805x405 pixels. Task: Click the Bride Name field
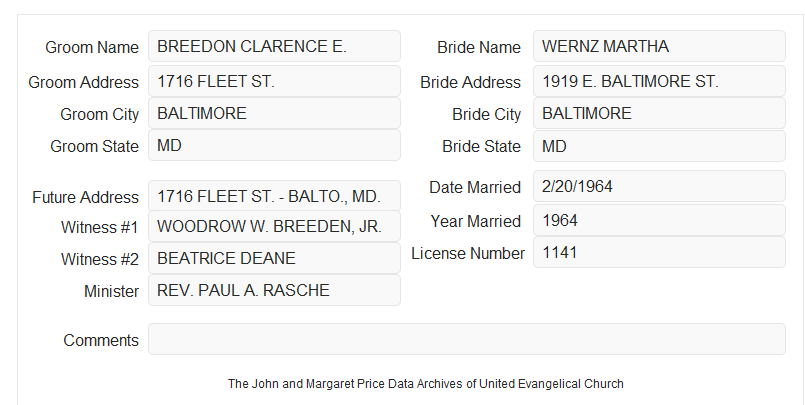659,46
